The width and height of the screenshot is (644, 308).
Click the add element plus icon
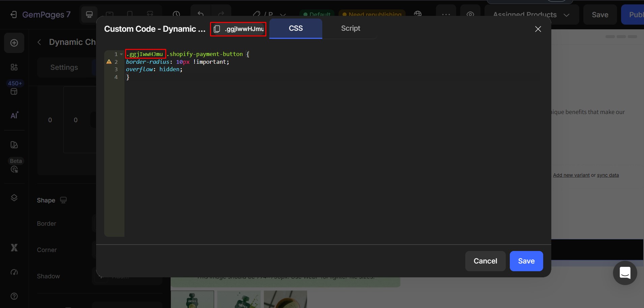click(14, 43)
